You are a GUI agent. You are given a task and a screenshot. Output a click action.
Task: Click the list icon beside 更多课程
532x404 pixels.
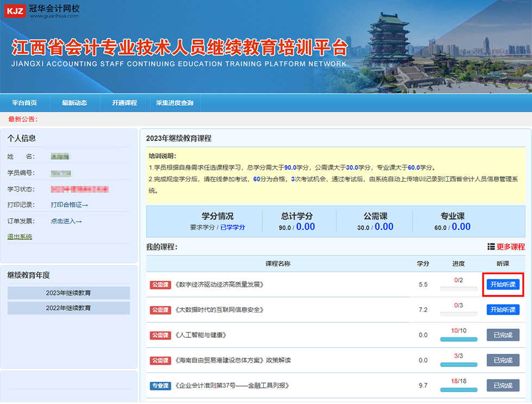(491, 247)
